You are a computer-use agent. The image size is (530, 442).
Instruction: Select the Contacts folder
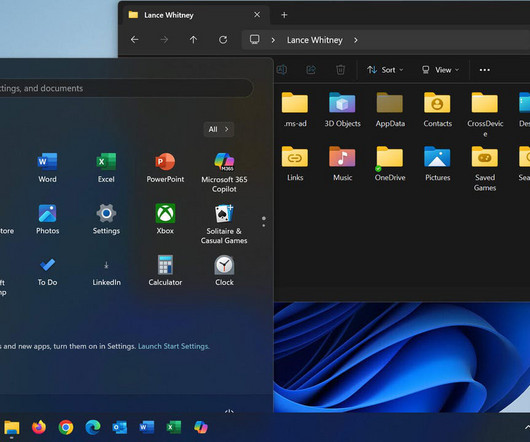point(437,110)
